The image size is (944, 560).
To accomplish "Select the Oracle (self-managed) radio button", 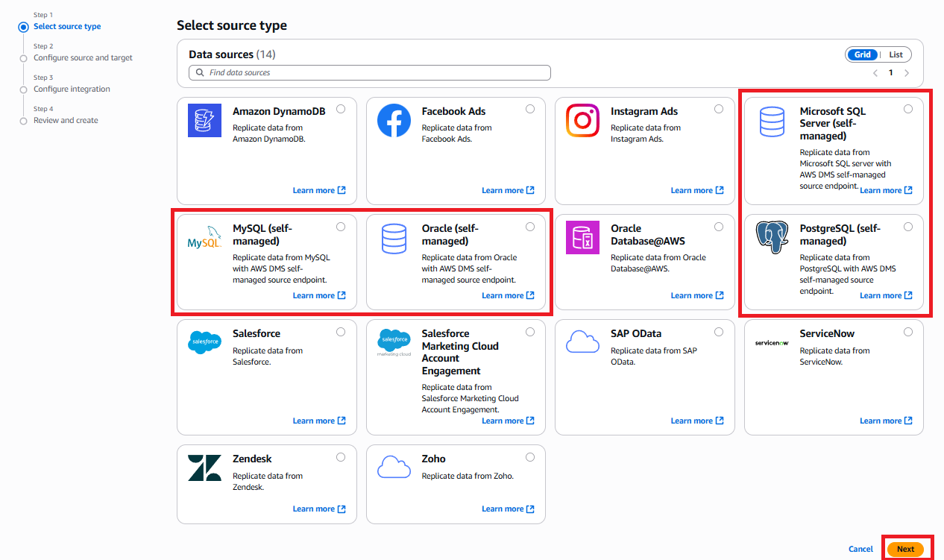I will [530, 227].
